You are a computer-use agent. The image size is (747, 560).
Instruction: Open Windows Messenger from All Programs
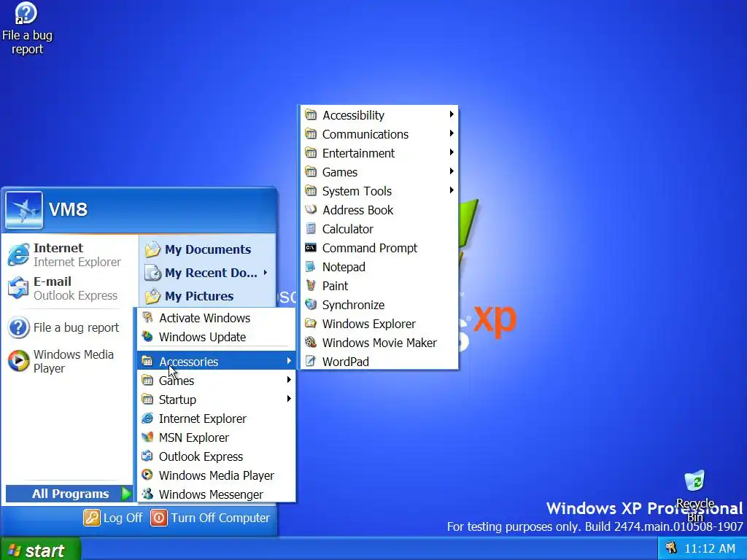tap(216, 494)
